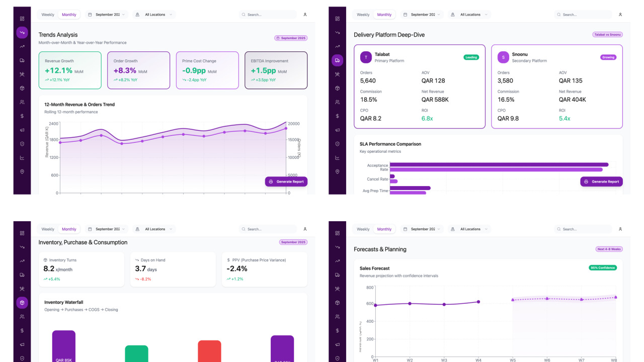Image resolution: width=644 pixels, height=362 pixels.
Task: Click megaphone icon in Forecasts & Planning sidebar
Action: tap(337, 344)
